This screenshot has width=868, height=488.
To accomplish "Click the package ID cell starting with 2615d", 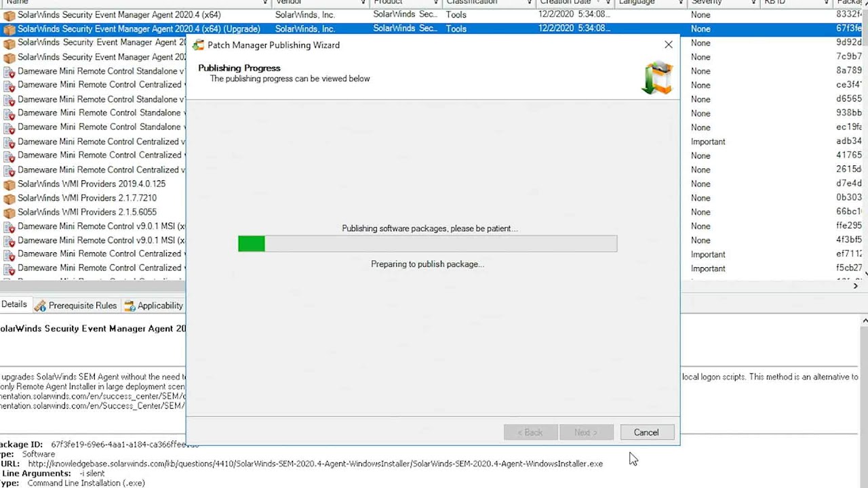I will pos(850,169).
